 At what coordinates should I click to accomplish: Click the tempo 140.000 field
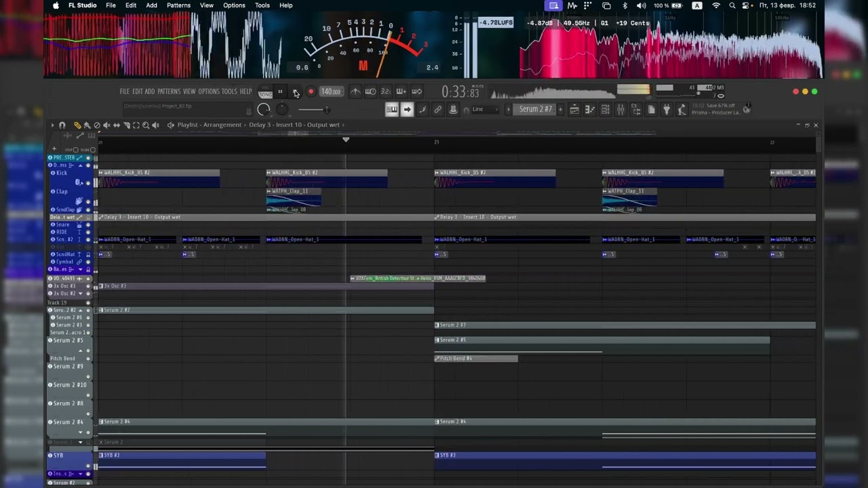331,91
